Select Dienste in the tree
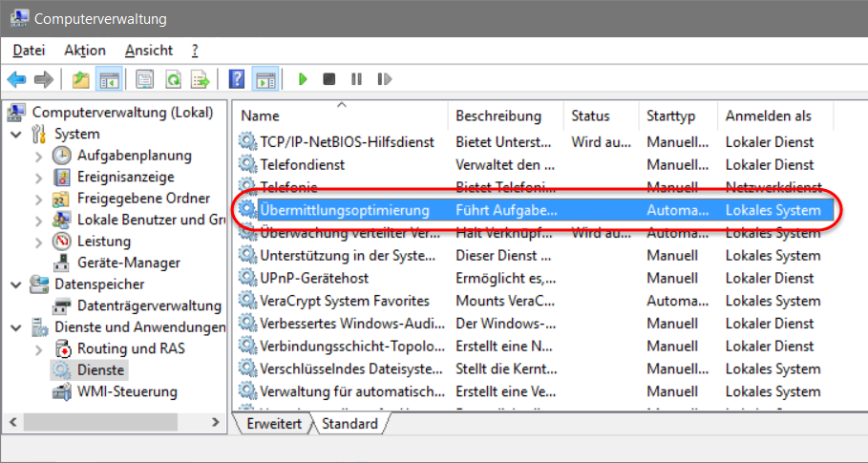 click(x=100, y=369)
